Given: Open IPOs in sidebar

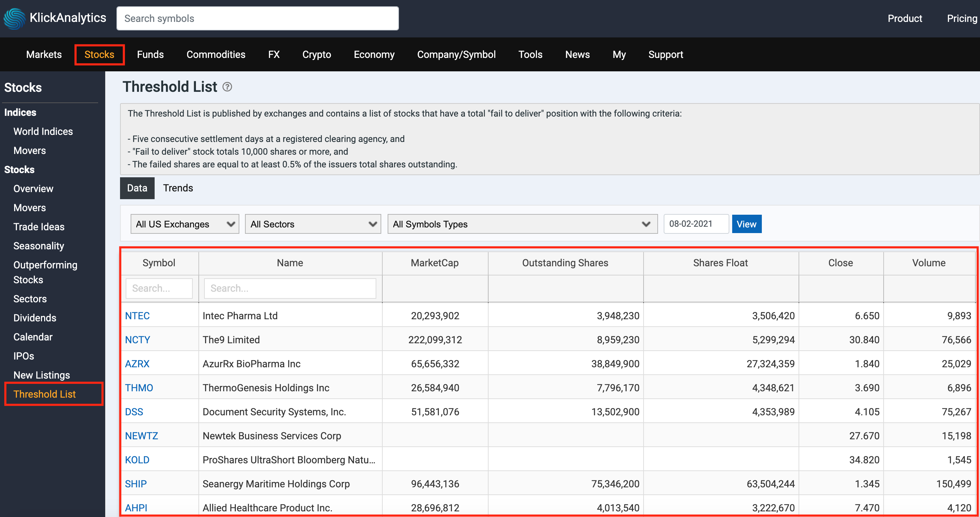Looking at the screenshot, I should 24,356.
